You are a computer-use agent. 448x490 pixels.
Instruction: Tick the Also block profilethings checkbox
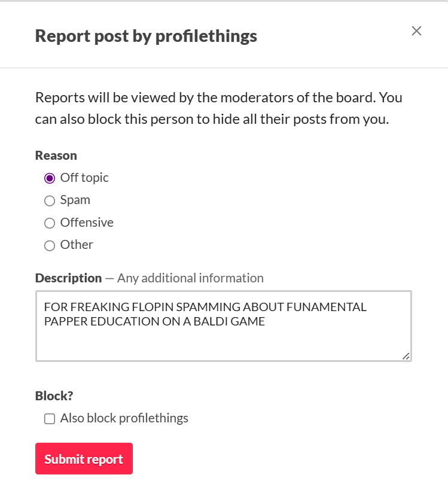point(50,419)
